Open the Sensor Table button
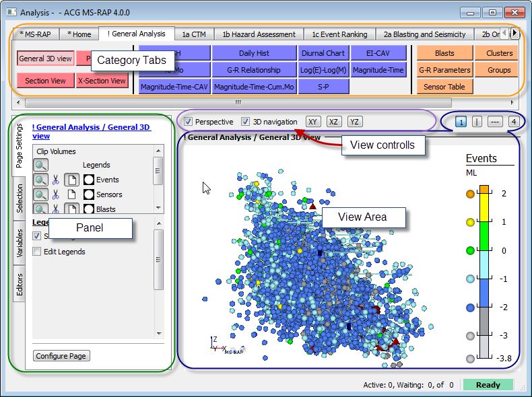This screenshot has height=397, width=532. pyautogui.click(x=444, y=86)
